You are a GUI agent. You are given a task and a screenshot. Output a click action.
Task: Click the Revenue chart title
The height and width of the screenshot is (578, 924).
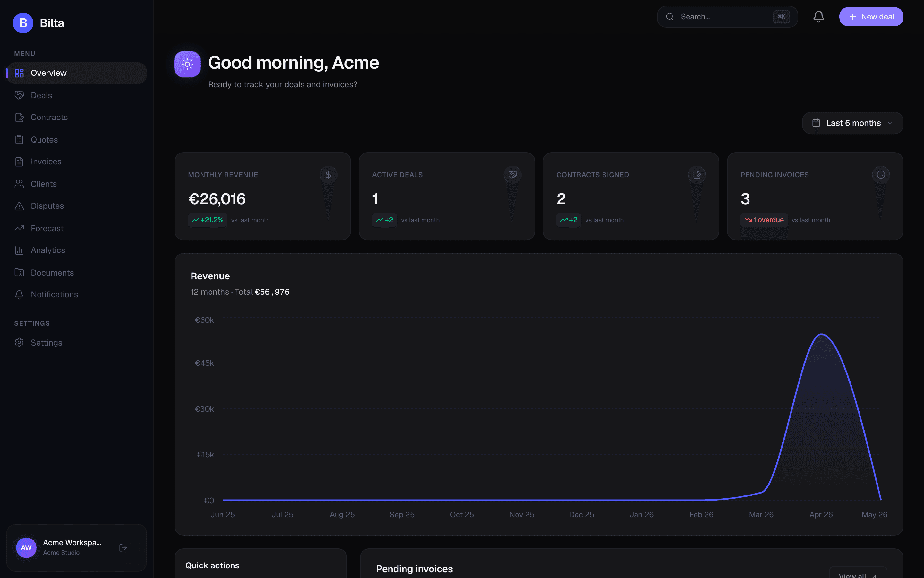pyautogui.click(x=210, y=276)
